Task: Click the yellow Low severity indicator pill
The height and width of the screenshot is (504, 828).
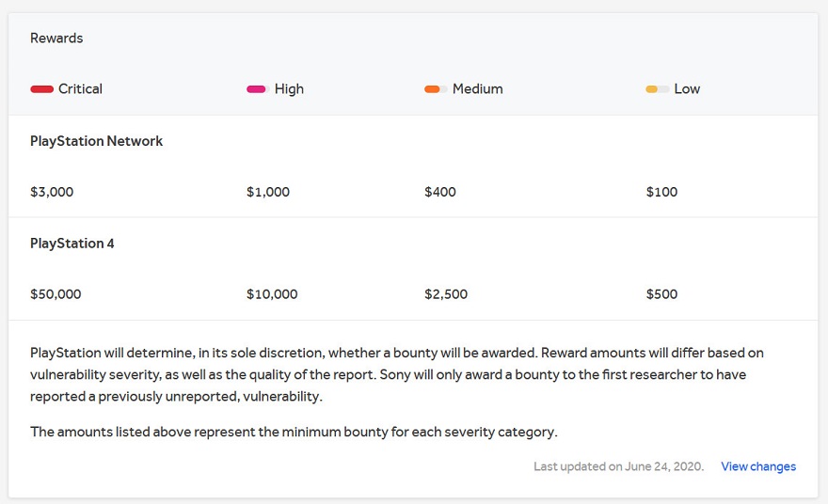Action: [x=658, y=89]
